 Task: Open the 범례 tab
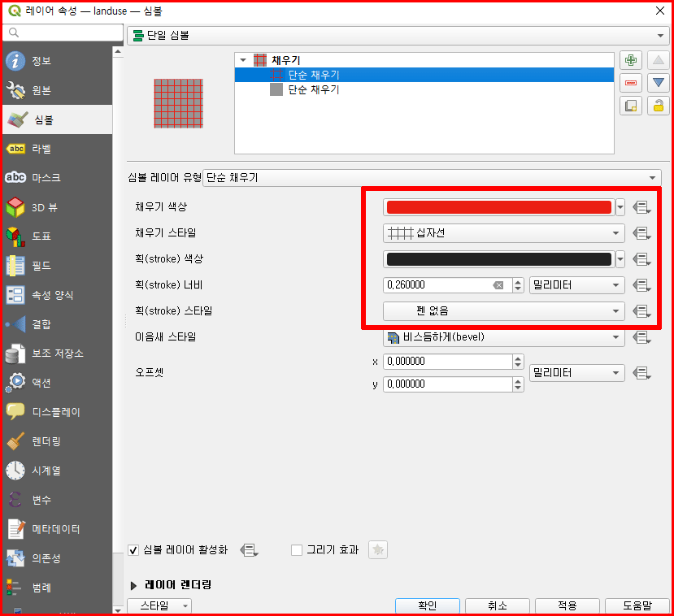(x=57, y=588)
